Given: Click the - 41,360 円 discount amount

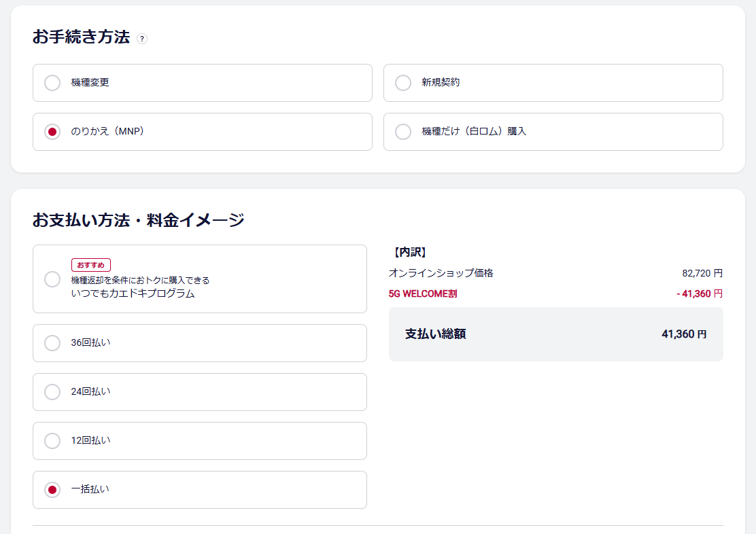Looking at the screenshot, I should pos(699,294).
